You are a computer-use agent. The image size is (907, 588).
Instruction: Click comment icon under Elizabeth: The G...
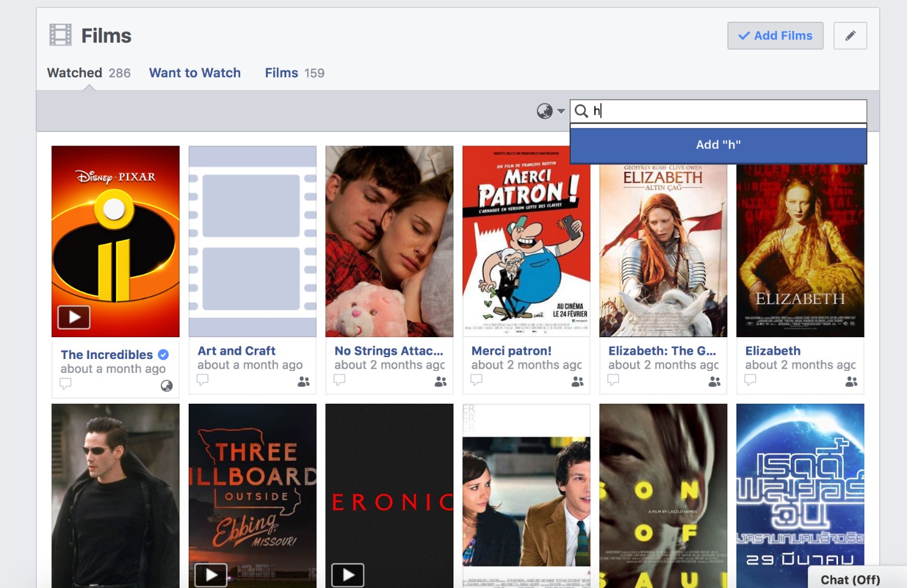tap(614, 380)
